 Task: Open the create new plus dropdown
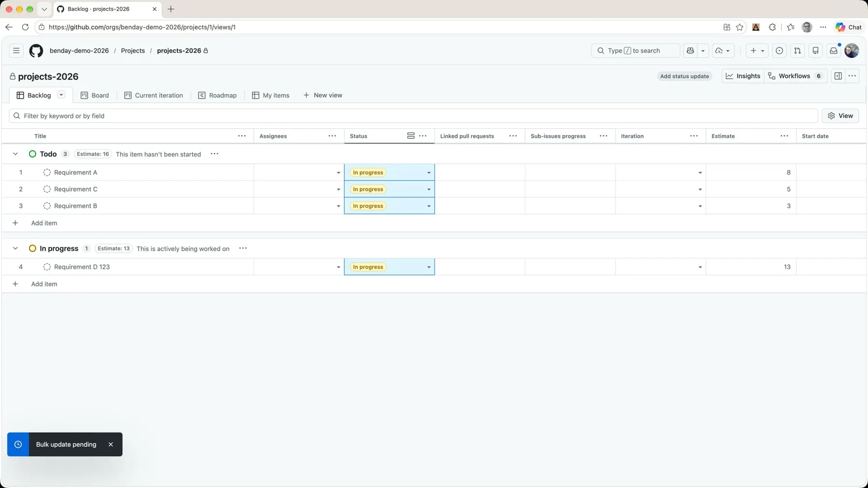pos(757,51)
